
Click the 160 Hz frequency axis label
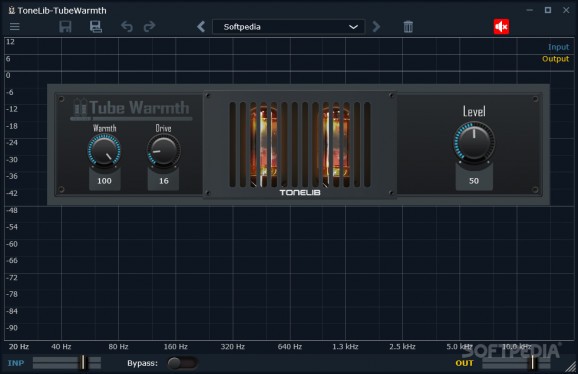[175, 346]
